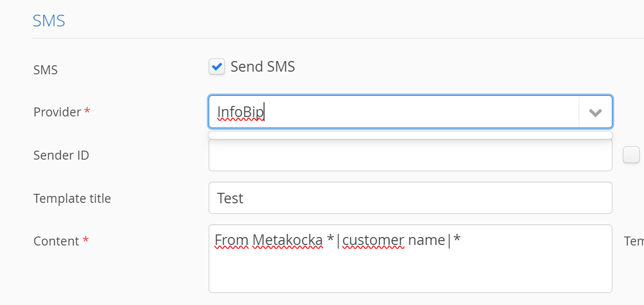Image resolution: width=644 pixels, height=305 pixels.
Task: Focus the Sender ID input field
Action: coord(410,155)
